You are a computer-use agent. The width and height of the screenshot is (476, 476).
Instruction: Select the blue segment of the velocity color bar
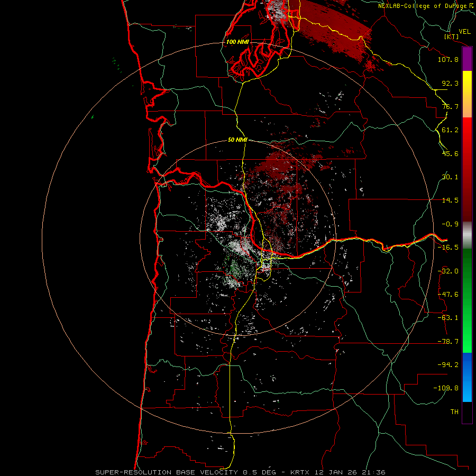coord(467,377)
